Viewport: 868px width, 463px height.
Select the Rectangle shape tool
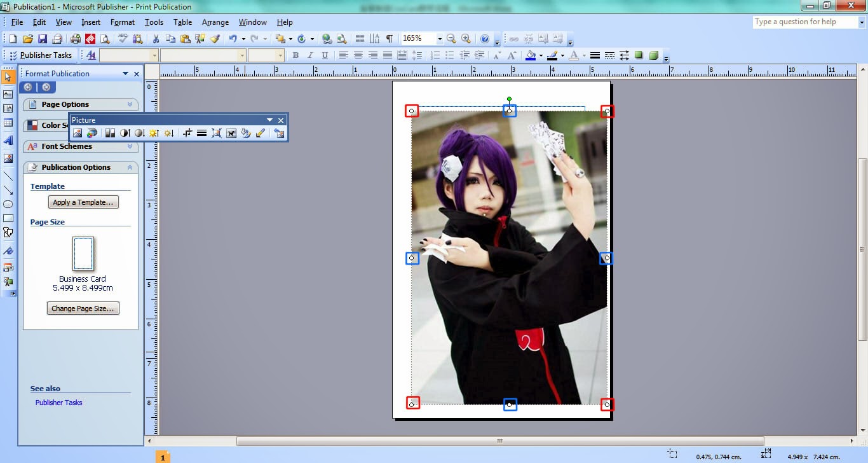(x=8, y=218)
